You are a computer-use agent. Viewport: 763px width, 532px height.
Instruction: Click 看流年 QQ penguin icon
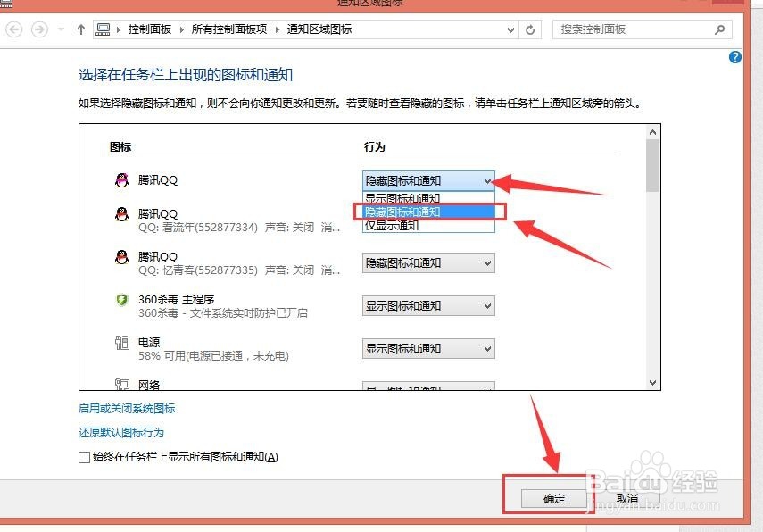[121, 213]
